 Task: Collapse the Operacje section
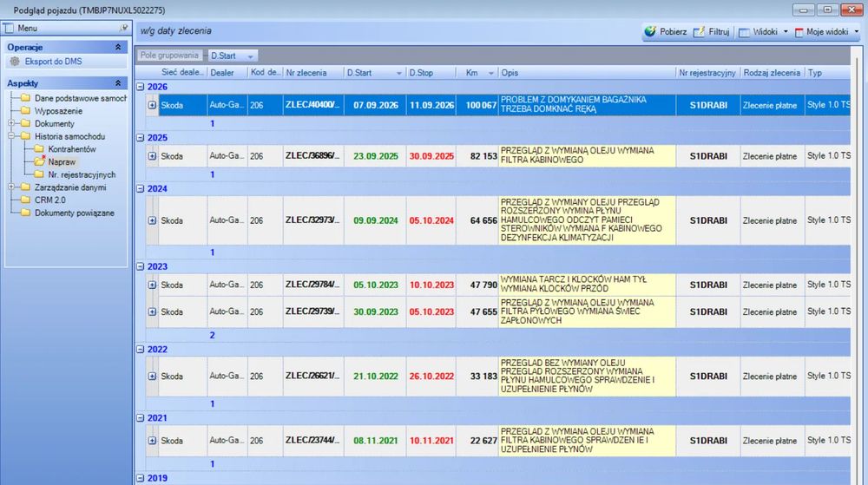point(118,47)
